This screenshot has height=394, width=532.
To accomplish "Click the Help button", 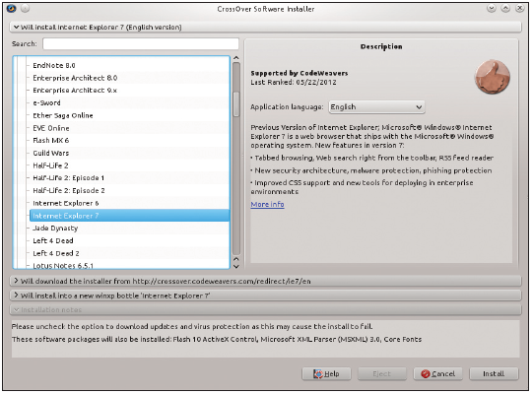I will (326, 373).
